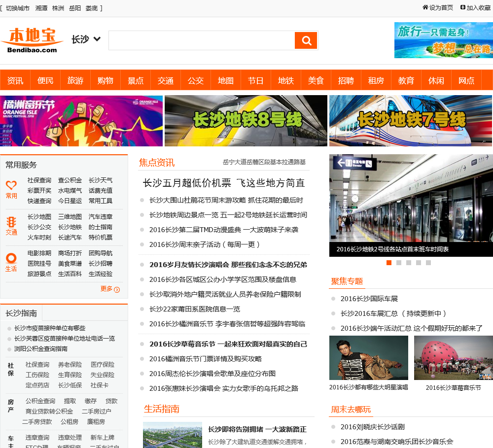Open the 旅游 navigation tab

(x=75, y=80)
